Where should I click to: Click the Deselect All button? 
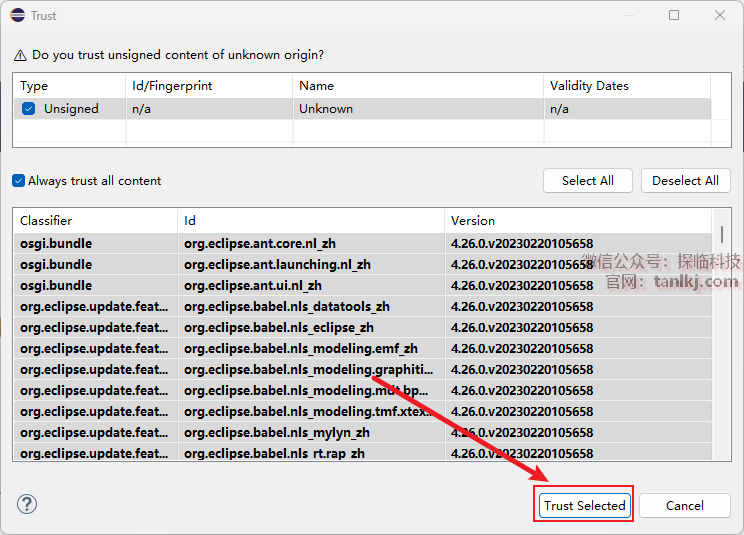point(685,181)
